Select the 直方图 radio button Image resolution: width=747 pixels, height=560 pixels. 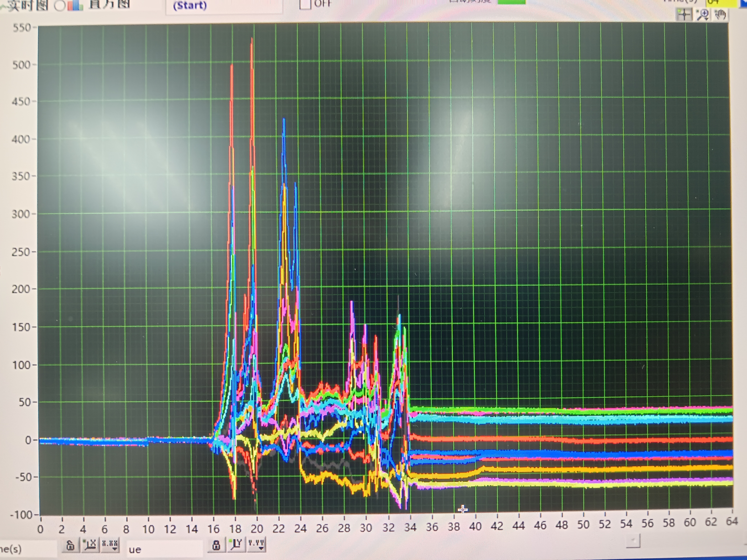pyautogui.click(x=60, y=5)
